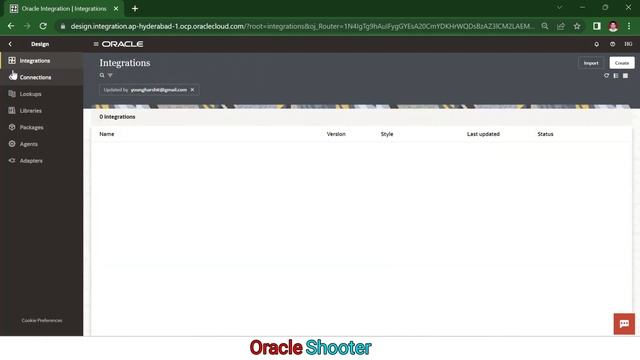Bookmark this page with the star icon

tap(577, 26)
